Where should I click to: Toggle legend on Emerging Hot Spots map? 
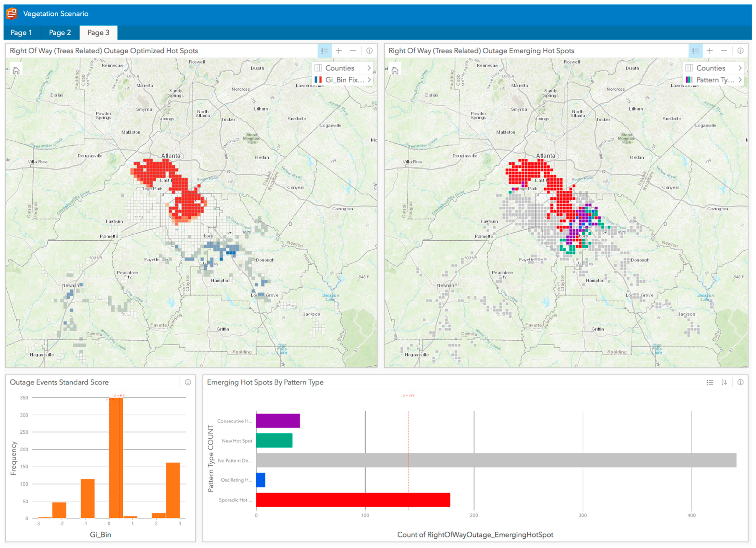tap(695, 51)
